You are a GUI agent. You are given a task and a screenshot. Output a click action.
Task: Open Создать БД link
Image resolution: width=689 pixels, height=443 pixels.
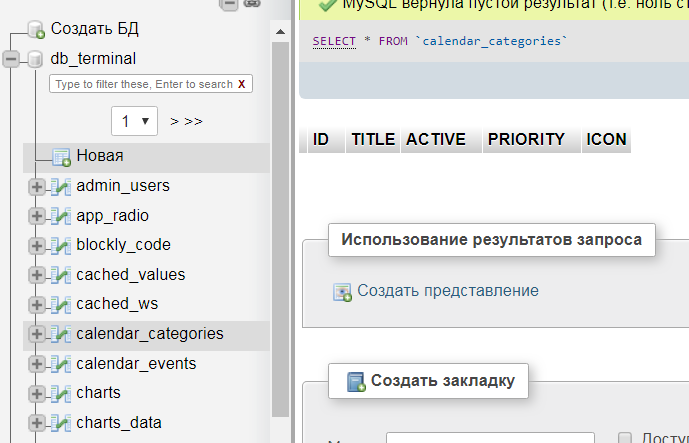(x=94, y=29)
